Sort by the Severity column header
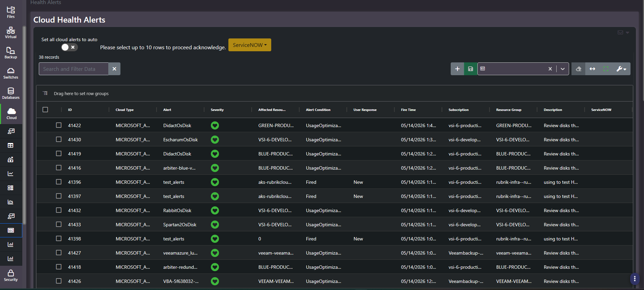Viewport: 644px width, 290px height. pos(217,110)
